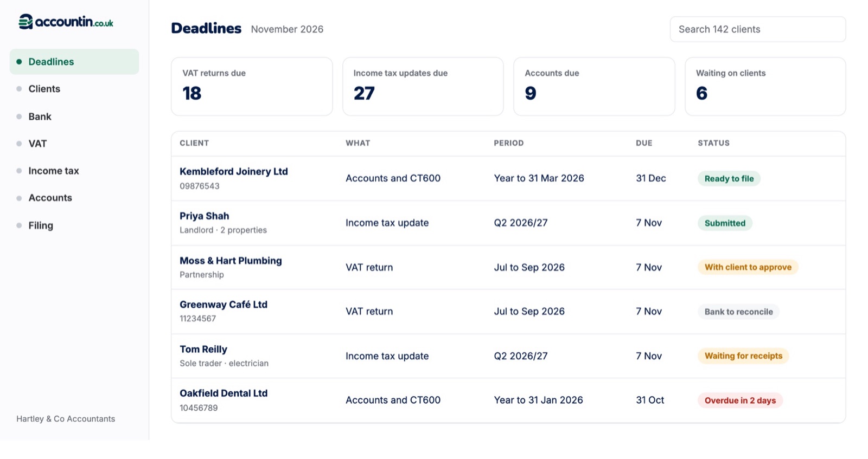
Task: Click the Ready to file status badge
Action: pyautogui.click(x=729, y=179)
